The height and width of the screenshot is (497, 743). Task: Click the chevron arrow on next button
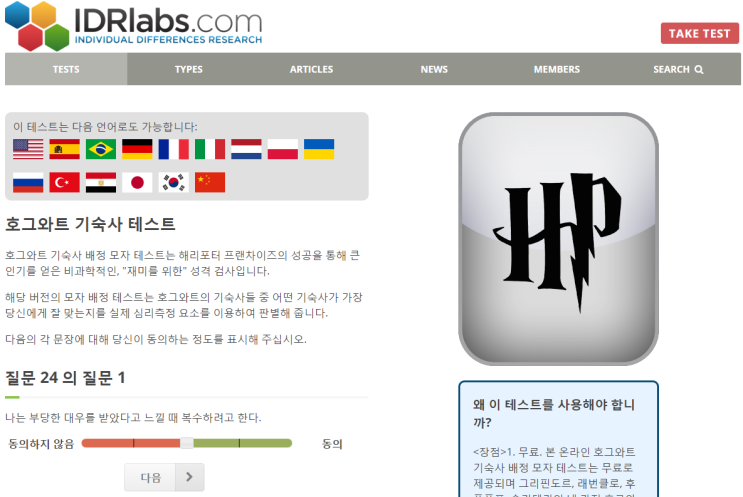(189, 477)
